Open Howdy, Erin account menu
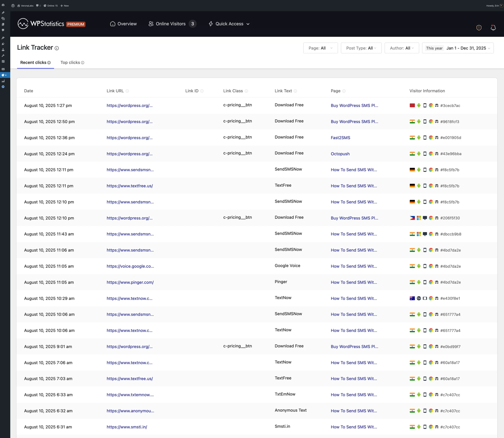This screenshot has width=504, height=438. 494,6
